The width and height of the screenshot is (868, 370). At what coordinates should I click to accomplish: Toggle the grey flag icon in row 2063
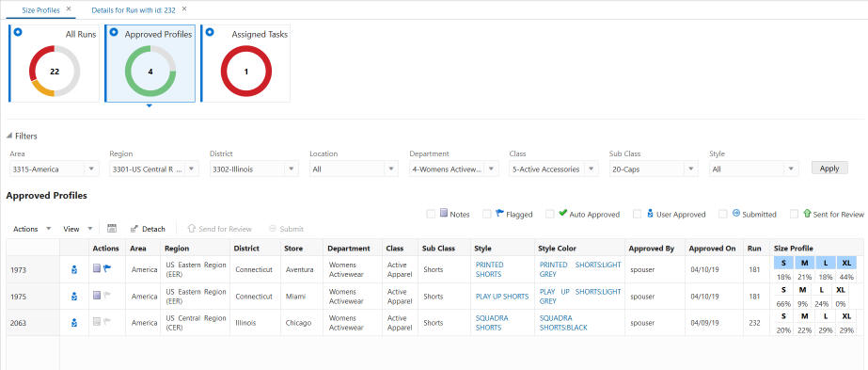pos(107,322)
